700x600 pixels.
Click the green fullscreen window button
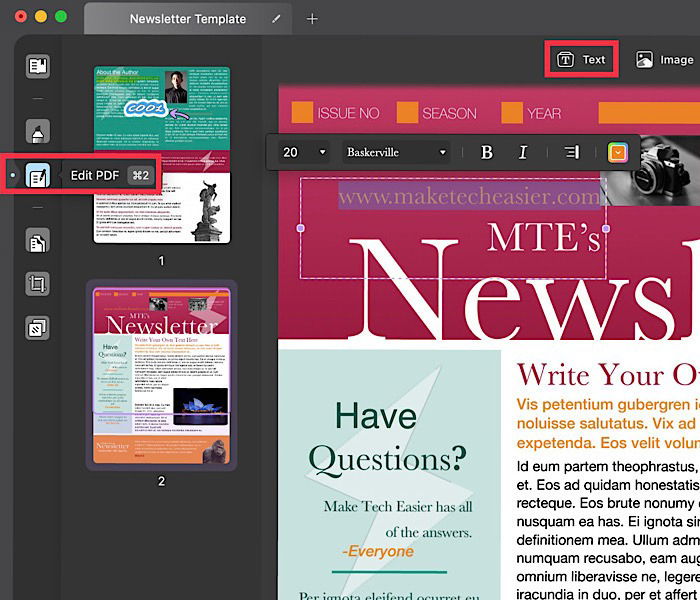pos(61,17)
